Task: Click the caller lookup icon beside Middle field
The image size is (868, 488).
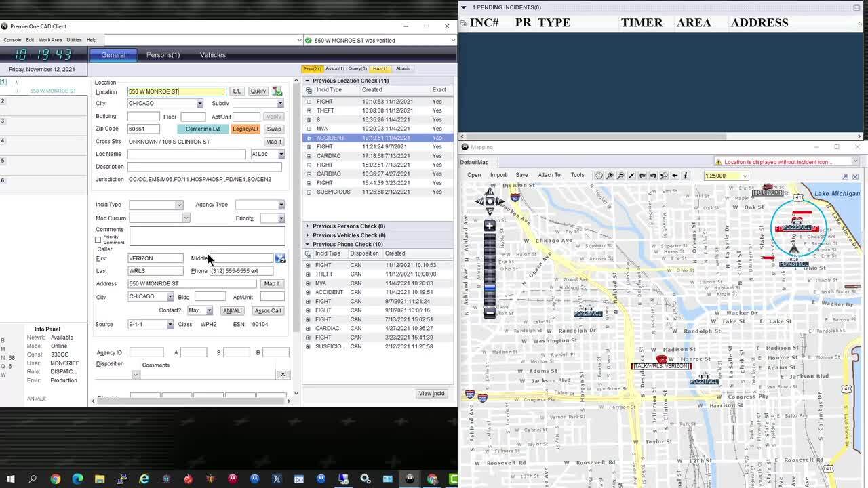Action: point(280,258)
